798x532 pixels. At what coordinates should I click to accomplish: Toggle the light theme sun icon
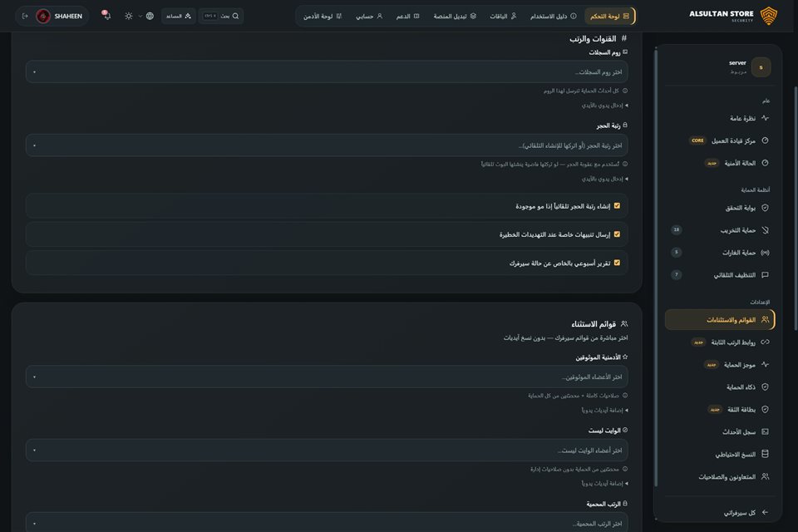pos(128,17)
